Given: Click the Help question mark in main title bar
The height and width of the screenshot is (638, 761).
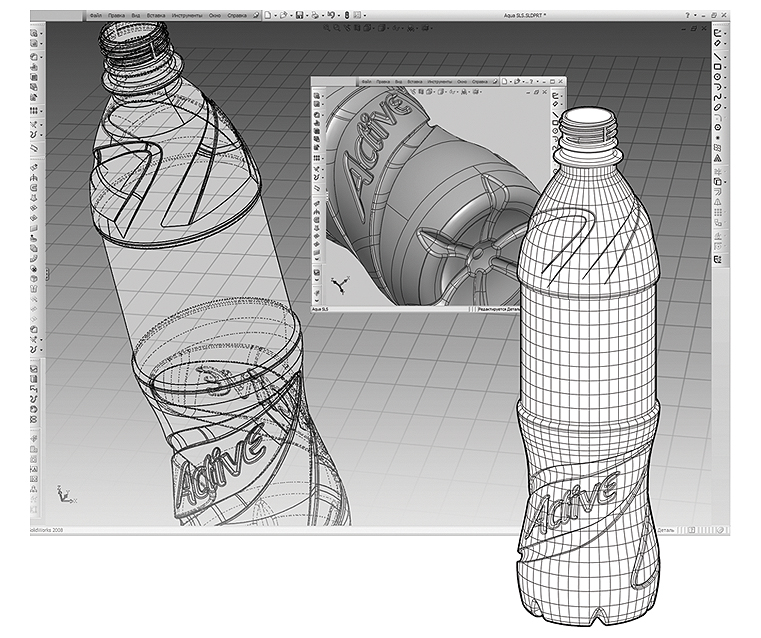Looking at the screenshot, I should coord(687,16).
